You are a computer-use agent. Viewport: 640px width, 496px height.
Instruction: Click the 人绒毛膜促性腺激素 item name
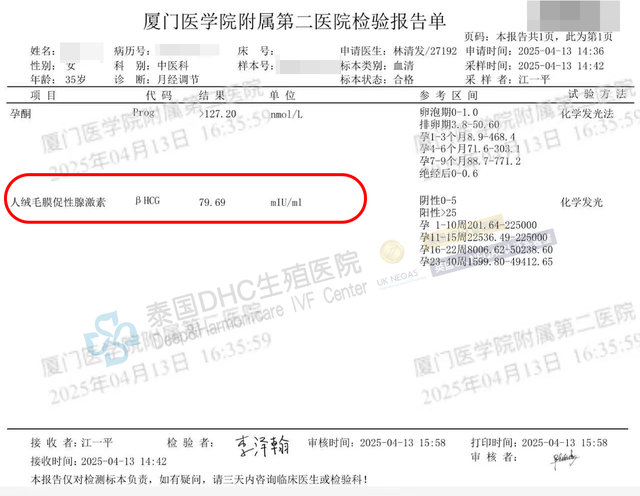pos(57,202)
